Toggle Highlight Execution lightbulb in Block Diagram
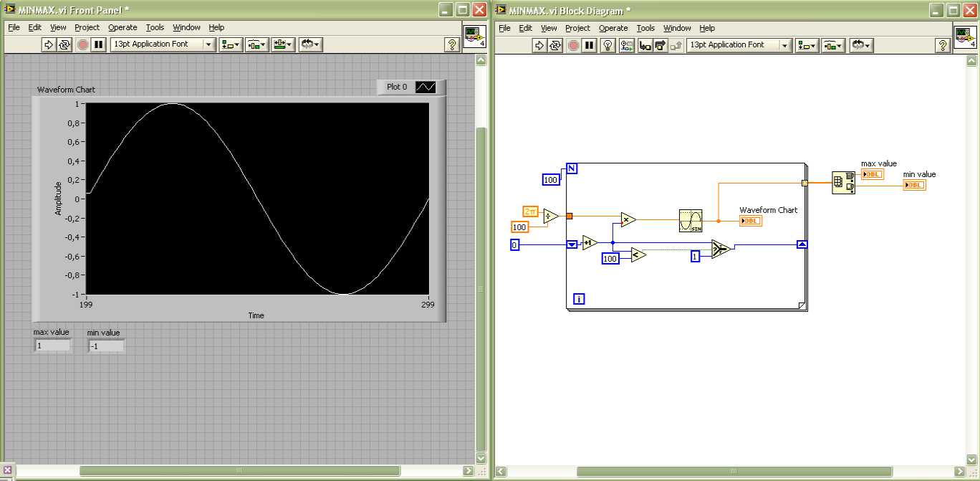Screen dimensions: 980x481 click(607, 45)
